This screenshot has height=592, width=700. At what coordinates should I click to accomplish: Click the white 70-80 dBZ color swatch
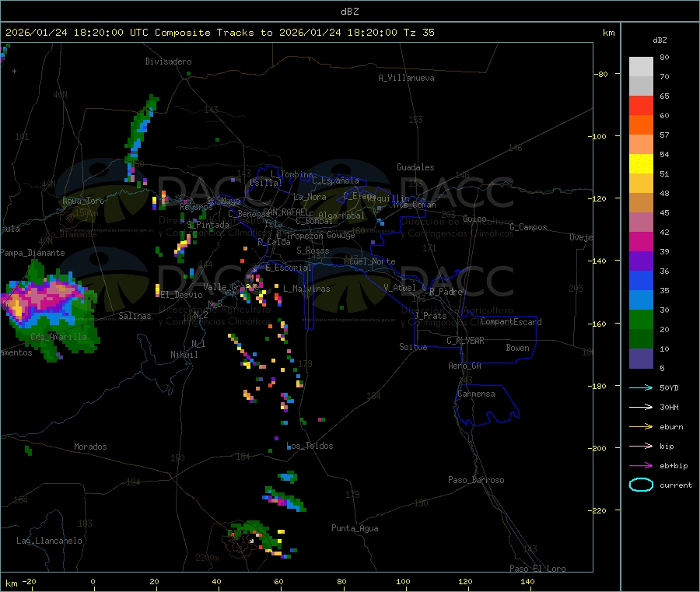641,67
